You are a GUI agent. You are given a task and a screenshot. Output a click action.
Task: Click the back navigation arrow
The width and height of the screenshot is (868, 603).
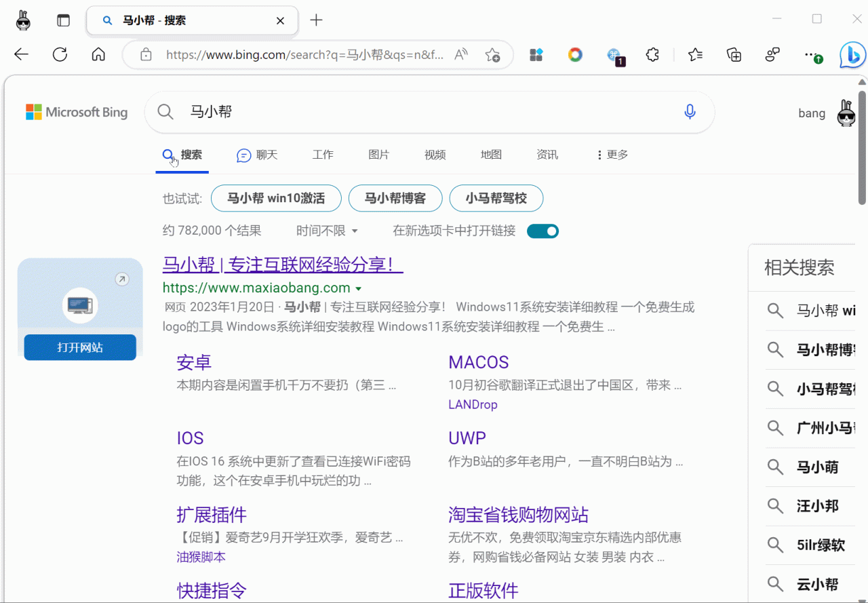21,55
